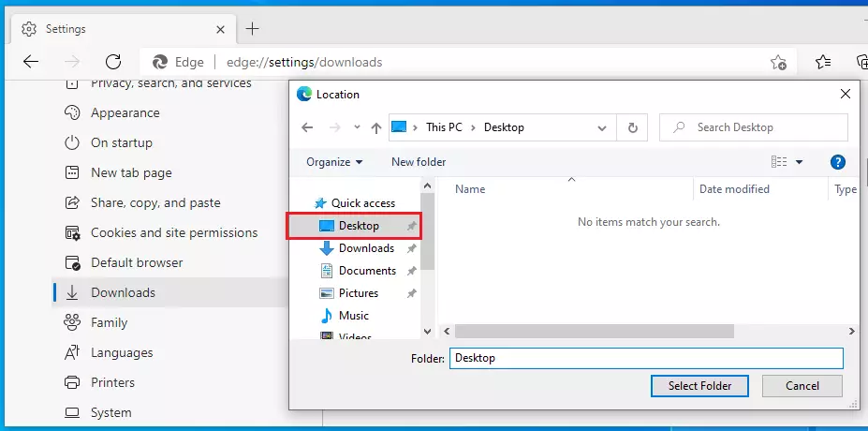This screenshot has height=431, width=868.
Task: Click the New tab page icon
Action: (x=72, y=172)
